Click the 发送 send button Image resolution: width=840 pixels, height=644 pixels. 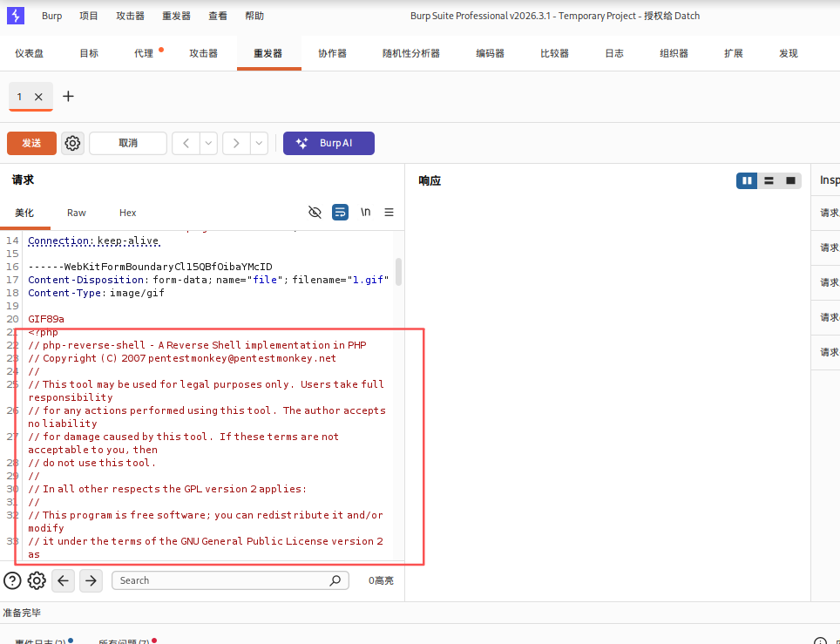[x=31, y=143]
